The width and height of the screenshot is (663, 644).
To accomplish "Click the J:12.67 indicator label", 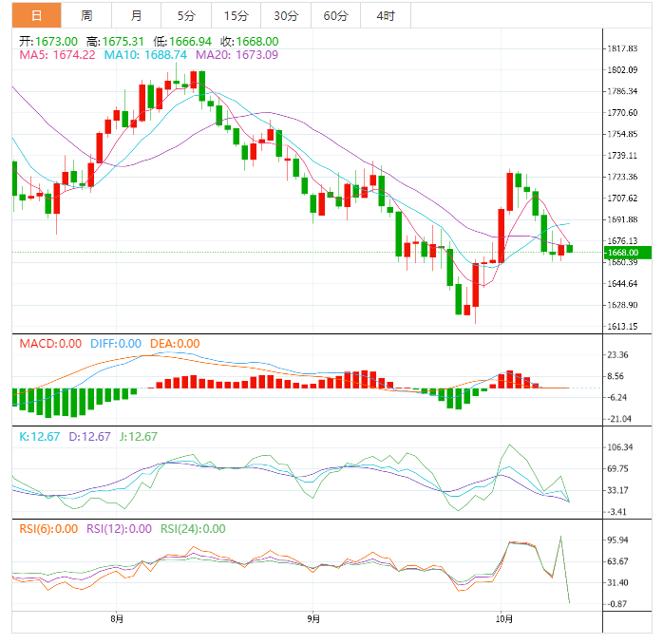I will 139,436.
